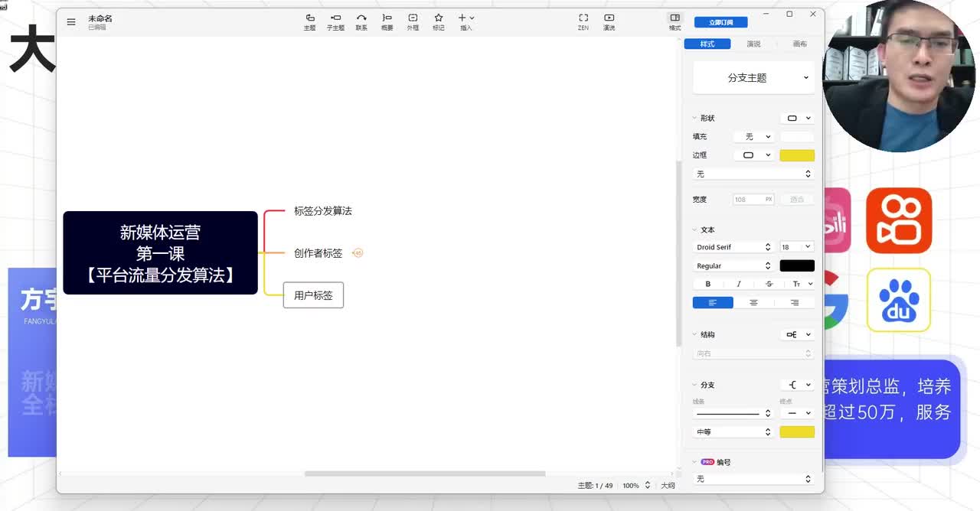Open the hamburger menu icon
The width and height of the screenshot is (980, 511).
(x=71, y=22)
